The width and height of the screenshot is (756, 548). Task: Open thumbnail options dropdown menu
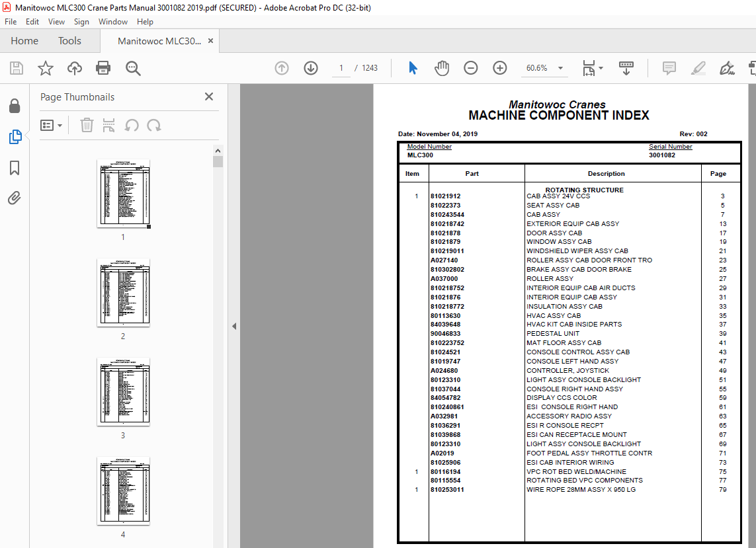click(x=51, y=126)
